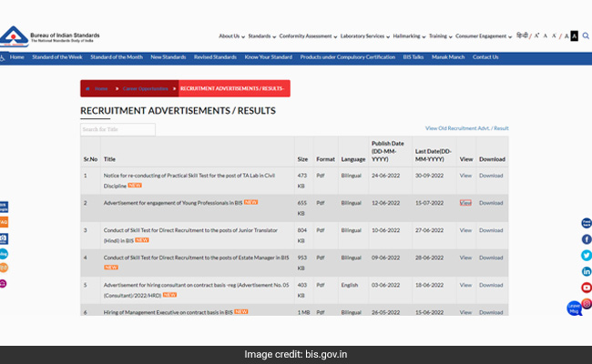Switch to the high-contrast black A theme
Viewport: 592px width, 364px height.
click(x=574, y=35)
